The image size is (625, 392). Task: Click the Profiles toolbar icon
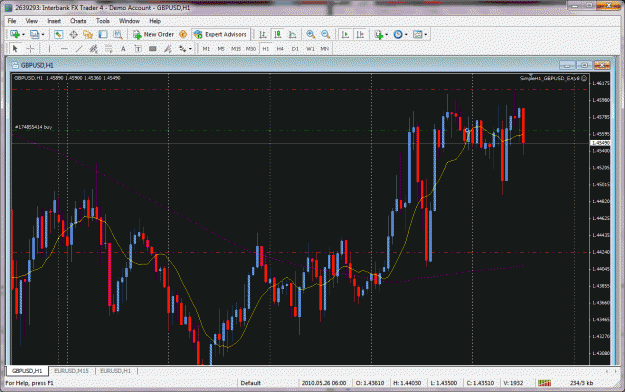[34, 35]
